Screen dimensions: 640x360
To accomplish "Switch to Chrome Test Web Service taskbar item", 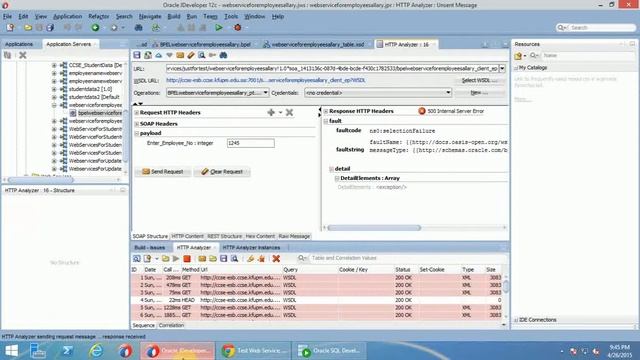I will [254, 351].
